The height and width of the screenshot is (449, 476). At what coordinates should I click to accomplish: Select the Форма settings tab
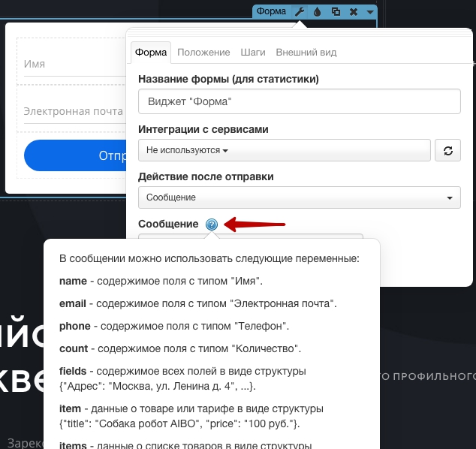pyautogui.click(x=151, y=53)
